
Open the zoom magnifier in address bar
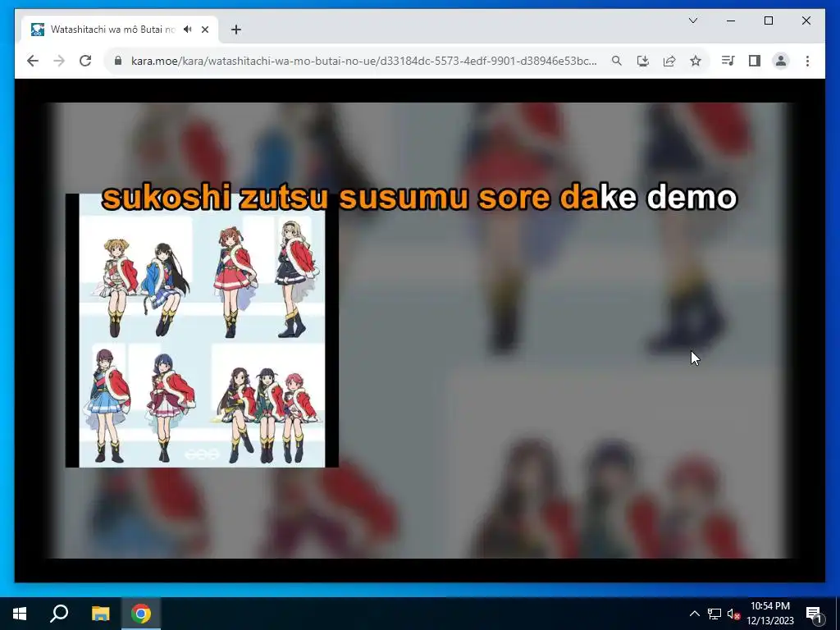(x=617, y=61)
